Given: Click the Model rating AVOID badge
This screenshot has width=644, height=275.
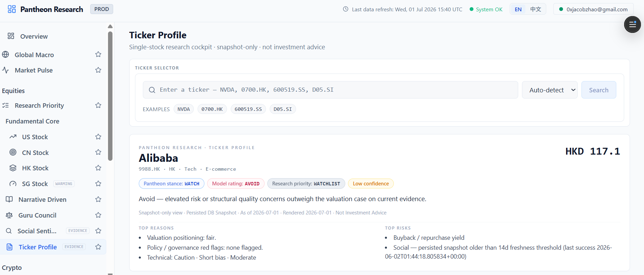Looking at the screenshot, I should click(x=236, y=184).
